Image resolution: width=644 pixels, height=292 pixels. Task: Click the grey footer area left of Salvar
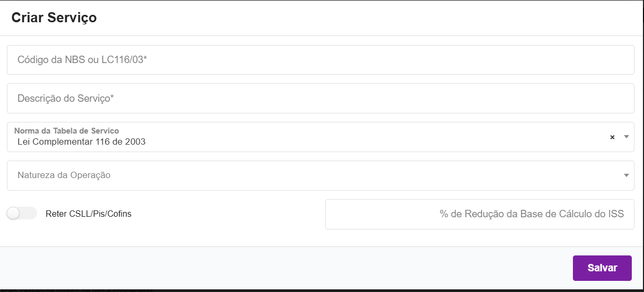[286, 268]
